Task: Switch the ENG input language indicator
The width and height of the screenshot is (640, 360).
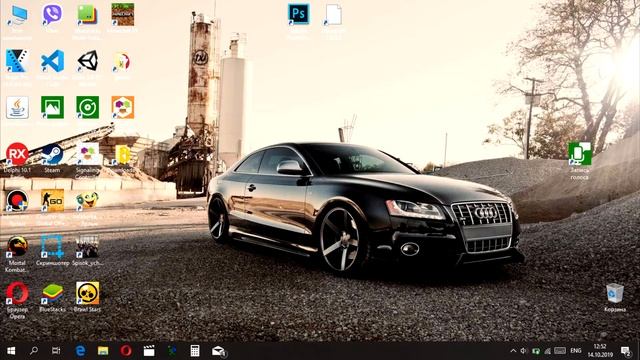Action: point(576,351)
